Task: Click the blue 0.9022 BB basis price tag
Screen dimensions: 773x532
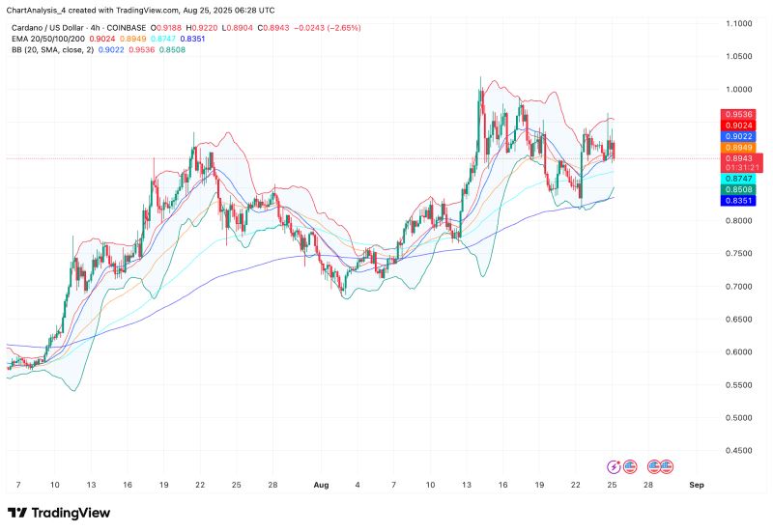Action: pos(741,136)
